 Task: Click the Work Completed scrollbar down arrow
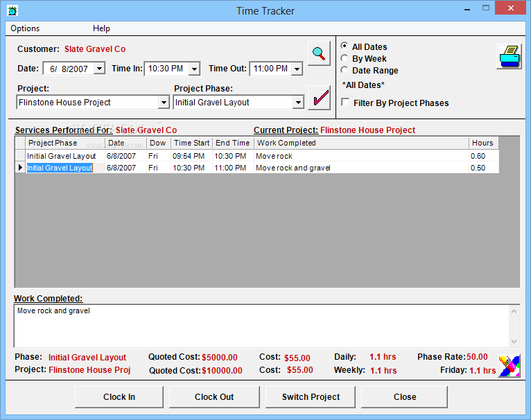(x=514, y=341)
